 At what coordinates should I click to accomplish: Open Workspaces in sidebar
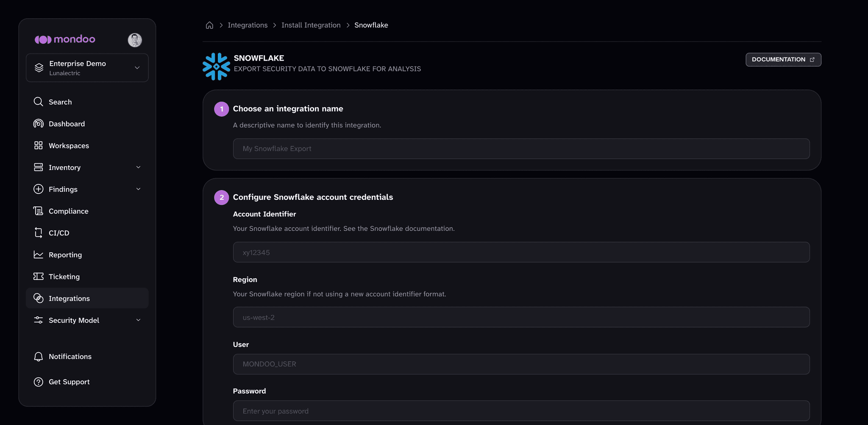point(87,145)
